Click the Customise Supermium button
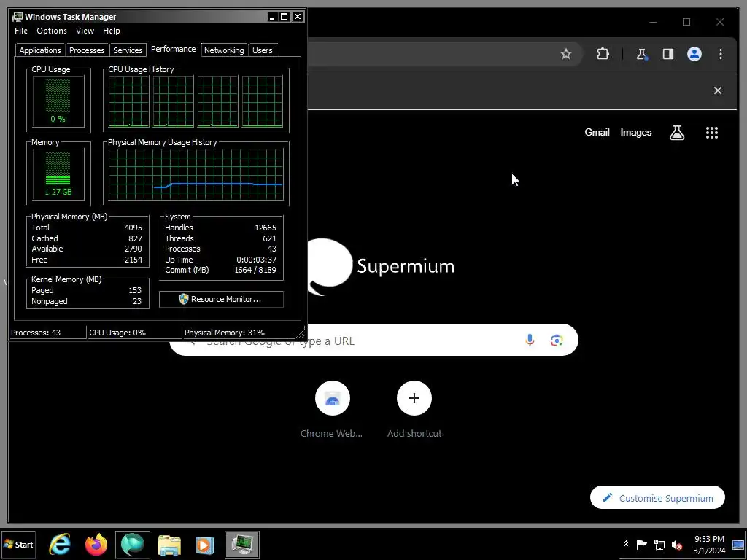 657,497
